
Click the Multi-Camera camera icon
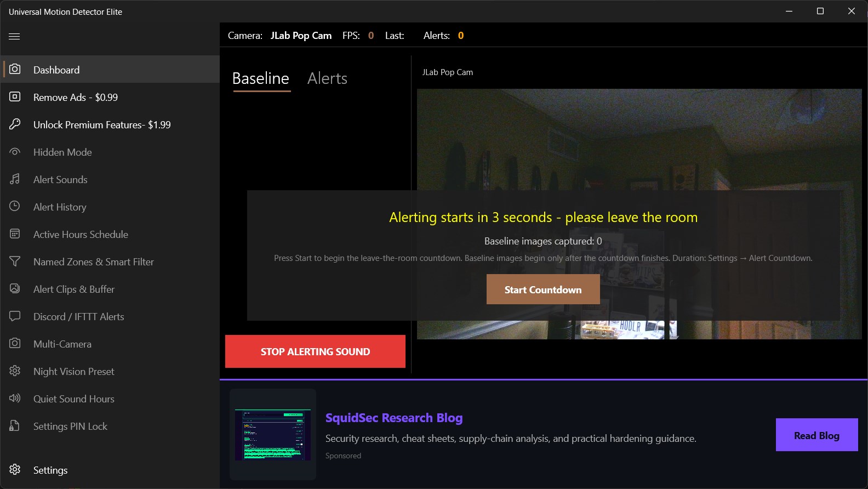click(x=15, y=343)
